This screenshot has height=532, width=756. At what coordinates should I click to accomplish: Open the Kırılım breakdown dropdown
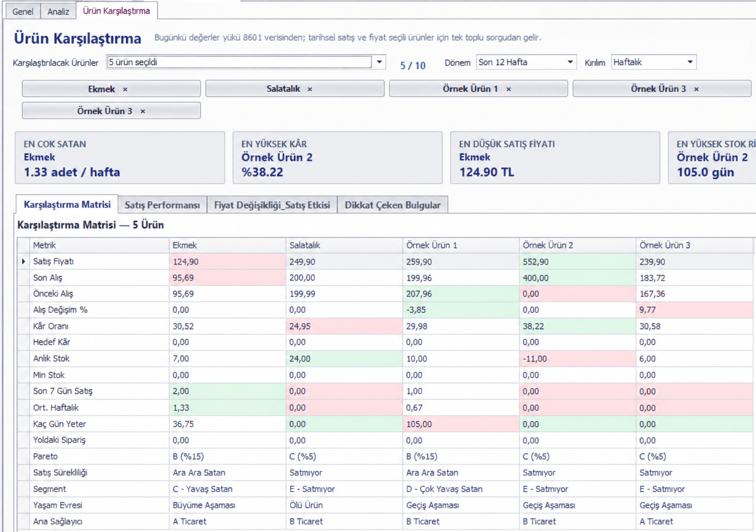tap(690, 62)
